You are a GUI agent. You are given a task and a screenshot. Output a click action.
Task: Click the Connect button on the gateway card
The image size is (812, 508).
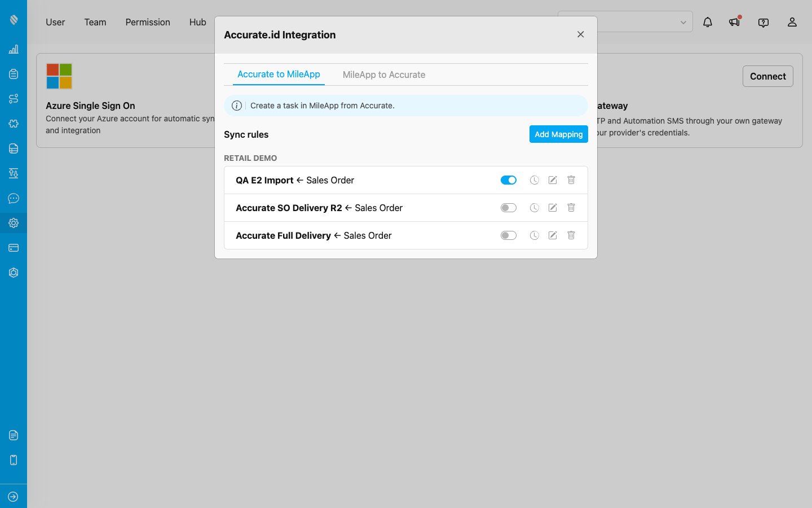click(x=768, y=76)
